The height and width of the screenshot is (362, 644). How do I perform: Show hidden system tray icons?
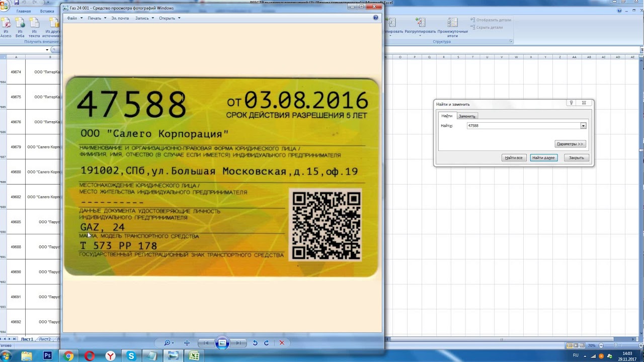coord(586,355)
